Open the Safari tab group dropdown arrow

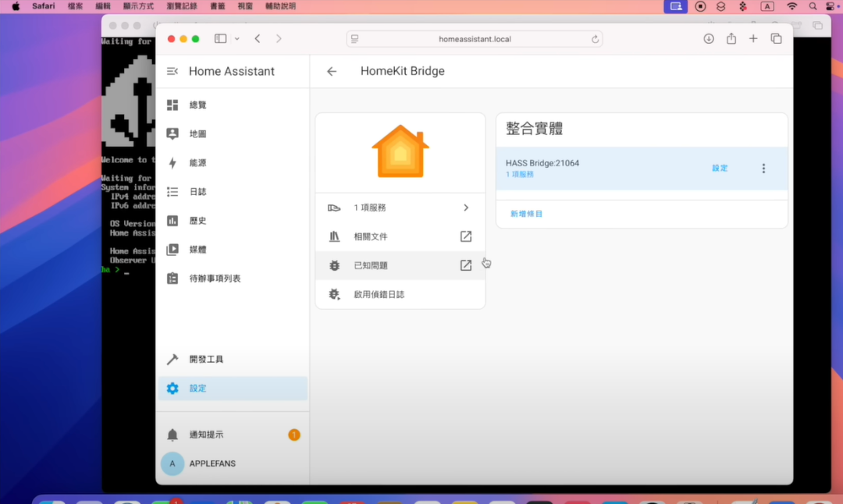click(x=237, y=39)
